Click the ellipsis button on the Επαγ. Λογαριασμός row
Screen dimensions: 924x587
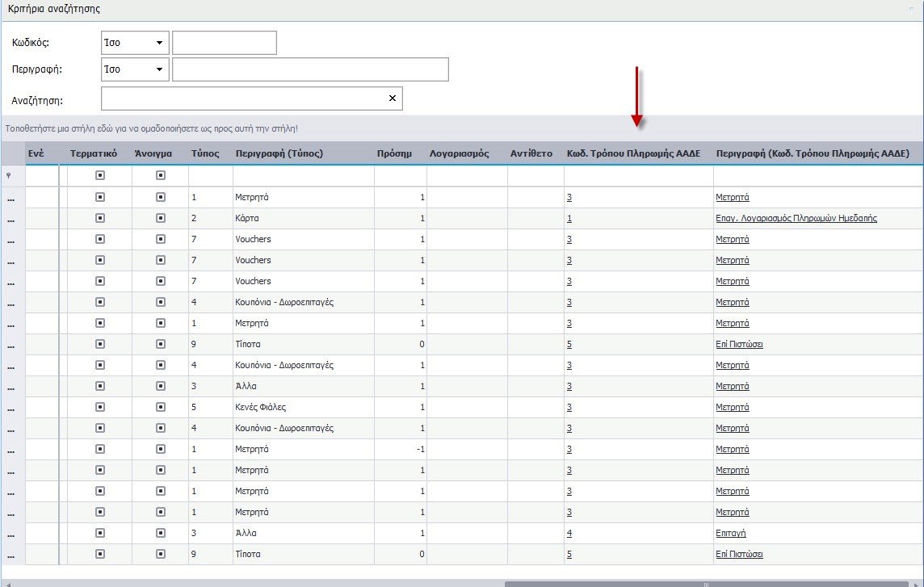[11, 219]
